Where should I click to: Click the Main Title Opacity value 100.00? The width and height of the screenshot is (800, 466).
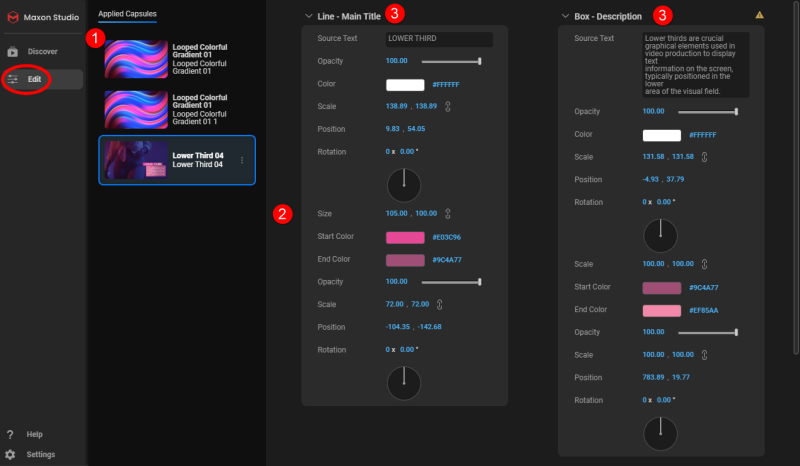point(396,61)
